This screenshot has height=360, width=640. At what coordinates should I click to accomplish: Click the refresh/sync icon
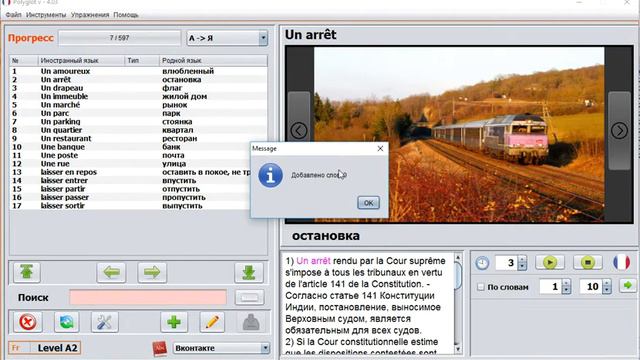[67, 322]
